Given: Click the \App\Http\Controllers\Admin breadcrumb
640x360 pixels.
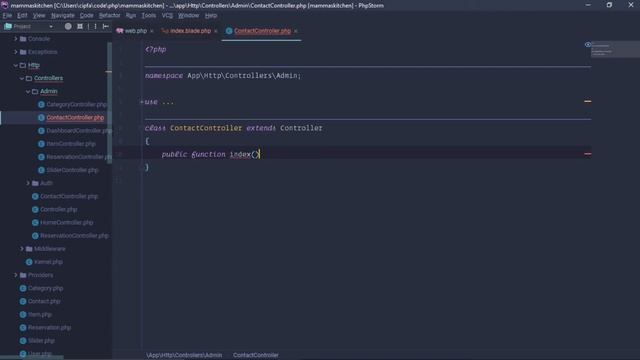Looking at the screenshot, I should pos(184,355).
